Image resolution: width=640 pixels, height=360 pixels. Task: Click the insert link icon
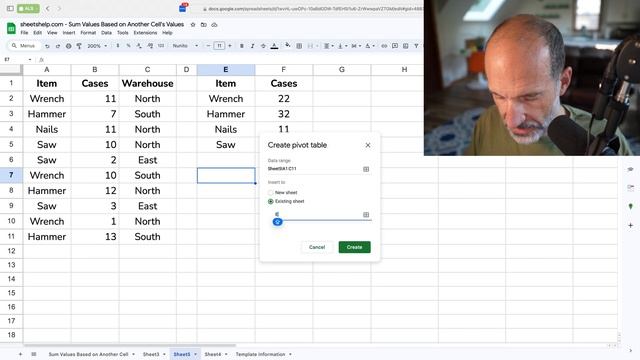(x=384, y=46)
